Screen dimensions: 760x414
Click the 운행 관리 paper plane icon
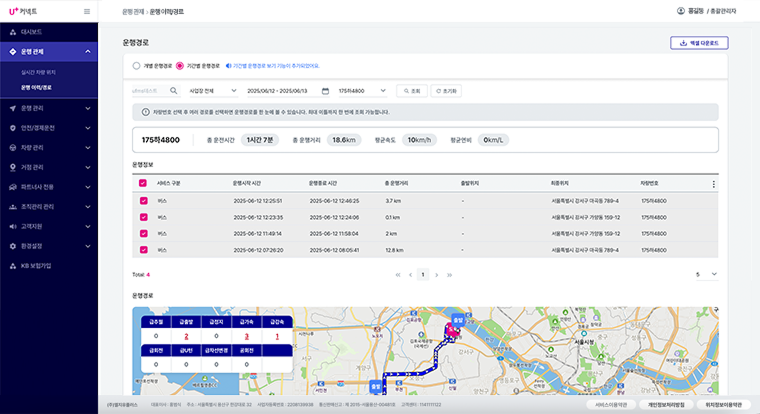click(x=13, y=108)
